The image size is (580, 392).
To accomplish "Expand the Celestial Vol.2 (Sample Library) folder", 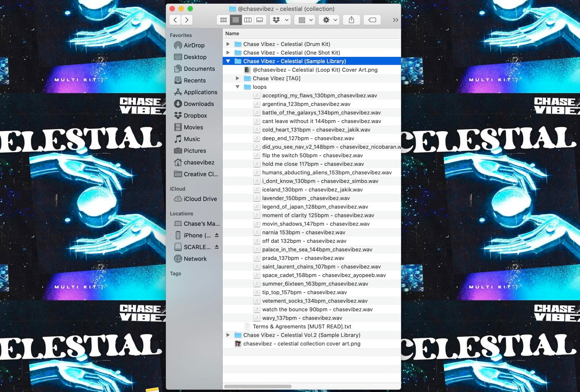I will (x=228, y=335).
